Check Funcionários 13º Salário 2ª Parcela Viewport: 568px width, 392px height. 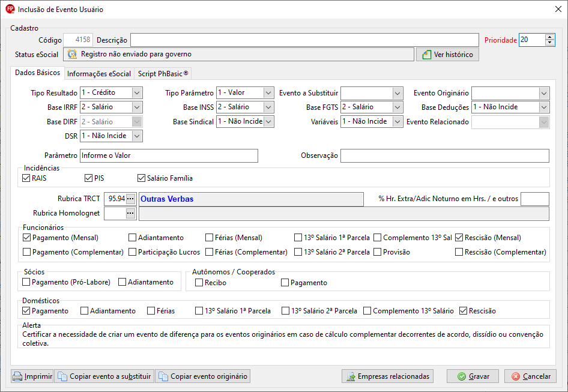[x=298, y=252]
